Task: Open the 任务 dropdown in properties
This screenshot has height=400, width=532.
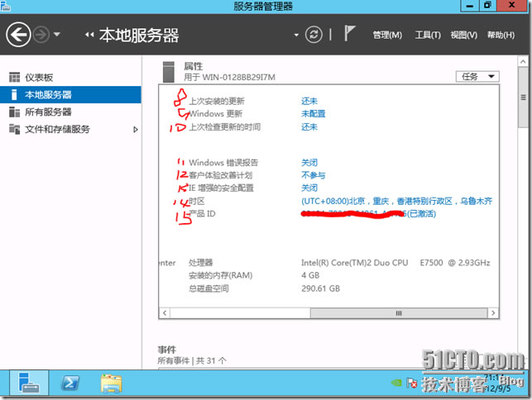Action: pos(477,77)
